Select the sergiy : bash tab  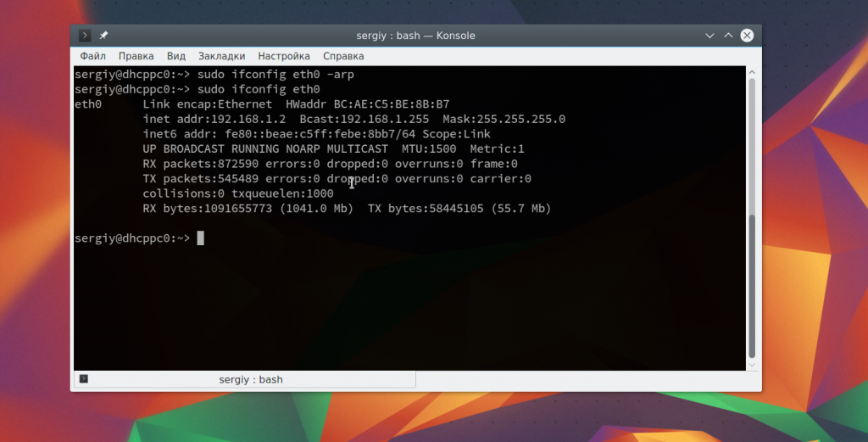point(245,379)
